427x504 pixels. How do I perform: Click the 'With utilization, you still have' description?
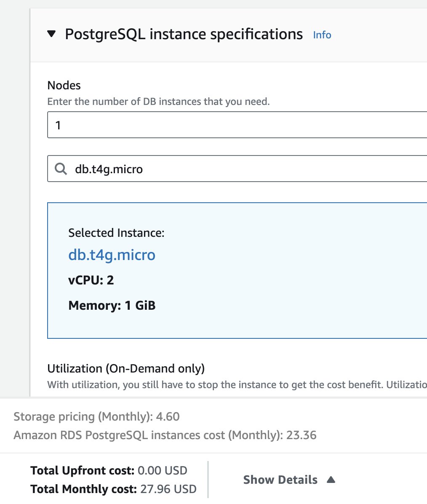237,385
